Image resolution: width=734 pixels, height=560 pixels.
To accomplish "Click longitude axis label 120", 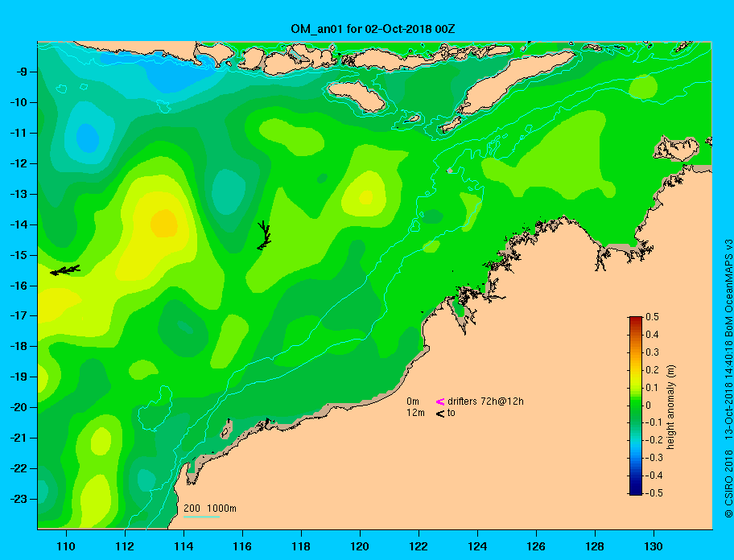I will point(360,546).
